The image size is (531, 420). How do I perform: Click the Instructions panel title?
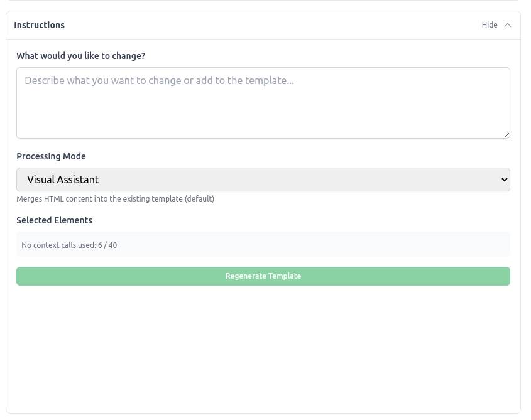pos(39,25)
